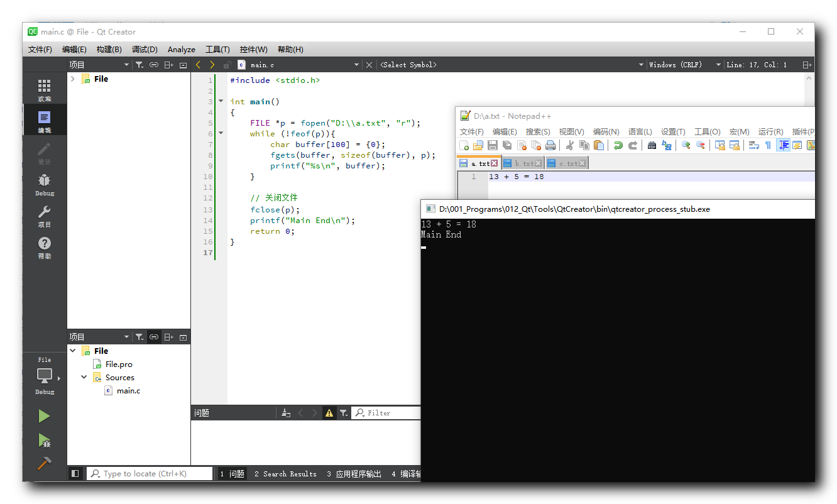This screenshot has height=504, width=837.
Task: Open Projects mode with the wrench icon
Action: (x=44, y=216)
